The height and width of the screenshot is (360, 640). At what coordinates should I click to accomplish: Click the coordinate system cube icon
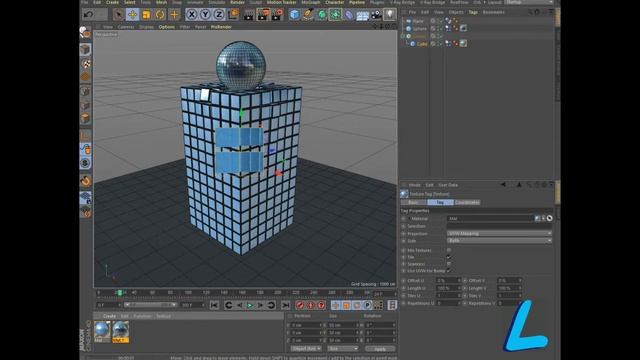pos(233,15)
